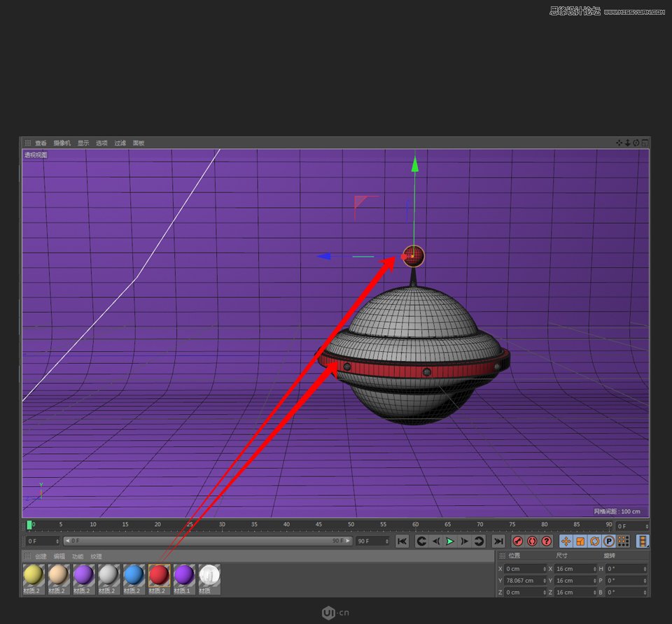
Task: Open the 过滤 viewport menu
Action: coord(119,142)
